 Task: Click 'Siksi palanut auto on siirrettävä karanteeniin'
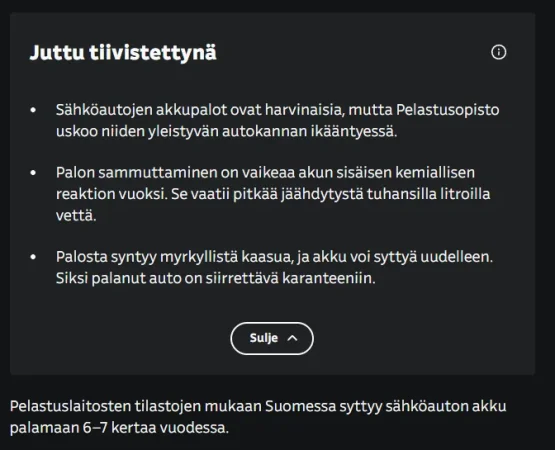pyautogui.click(x=215, y=278)
